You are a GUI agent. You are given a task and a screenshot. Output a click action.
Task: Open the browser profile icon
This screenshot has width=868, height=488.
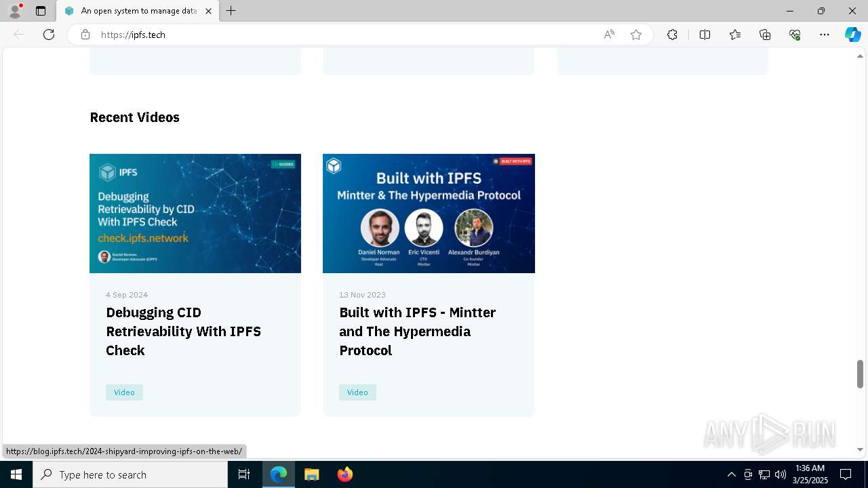point(15,11)
